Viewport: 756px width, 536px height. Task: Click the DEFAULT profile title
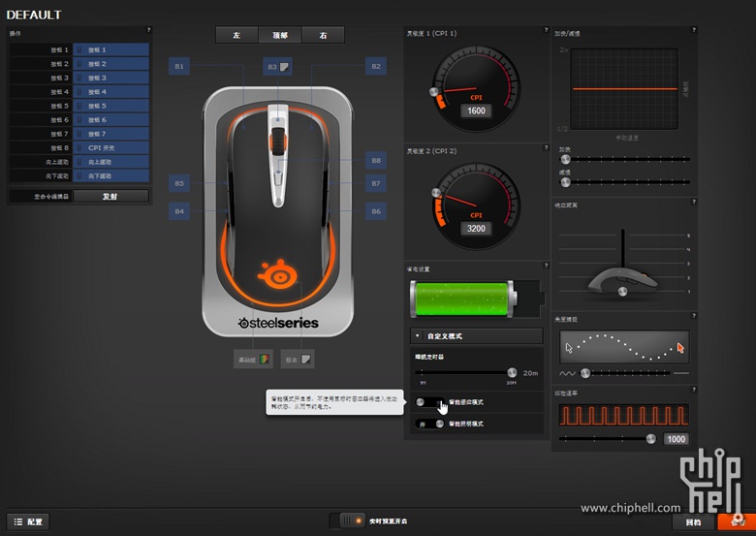pos(34,15)
